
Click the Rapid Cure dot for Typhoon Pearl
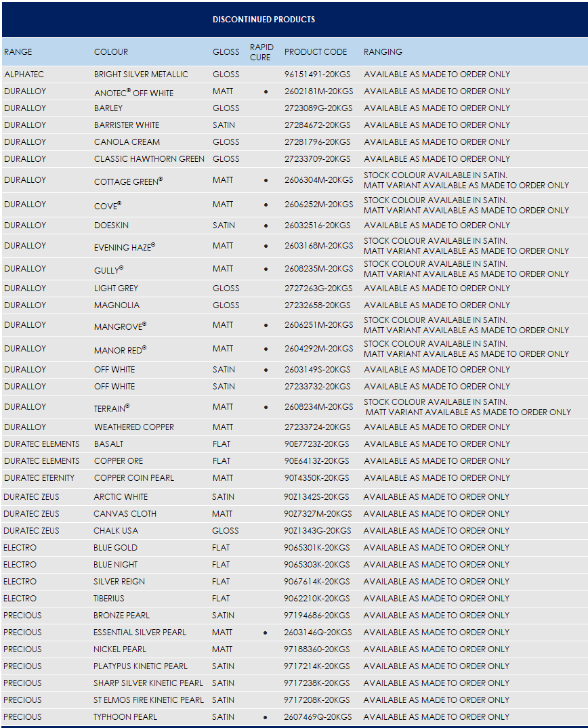point(265,717)
